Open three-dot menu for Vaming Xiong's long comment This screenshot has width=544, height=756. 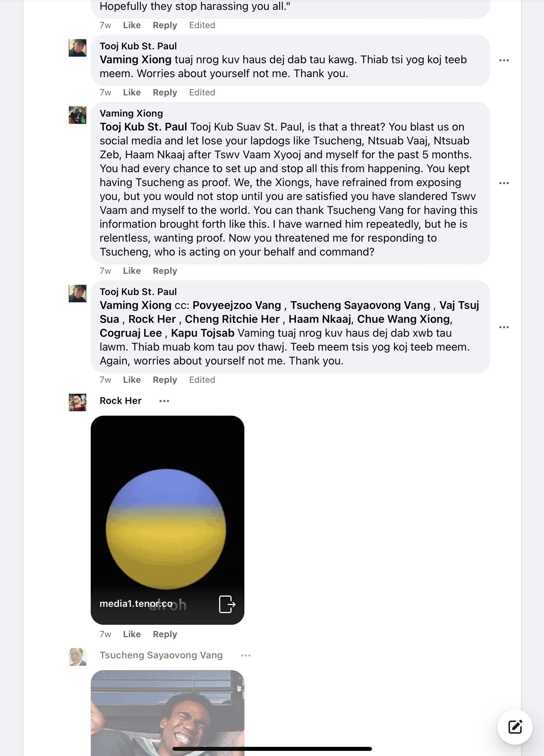coord(504,183)
